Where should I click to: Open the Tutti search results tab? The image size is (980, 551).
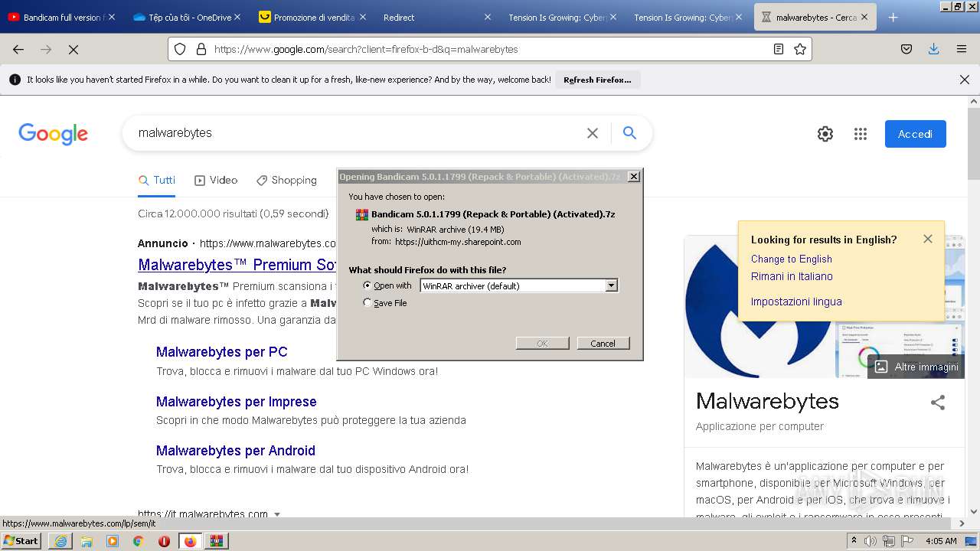(157, 180)
